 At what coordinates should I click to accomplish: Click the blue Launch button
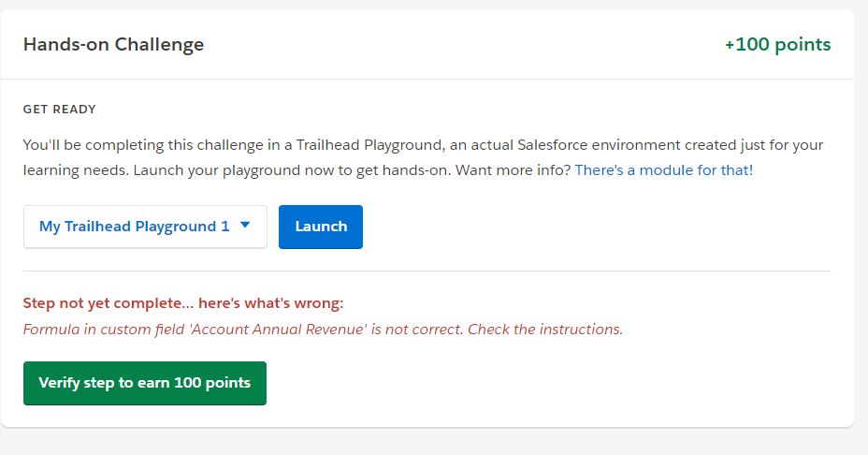coord(321,227)
